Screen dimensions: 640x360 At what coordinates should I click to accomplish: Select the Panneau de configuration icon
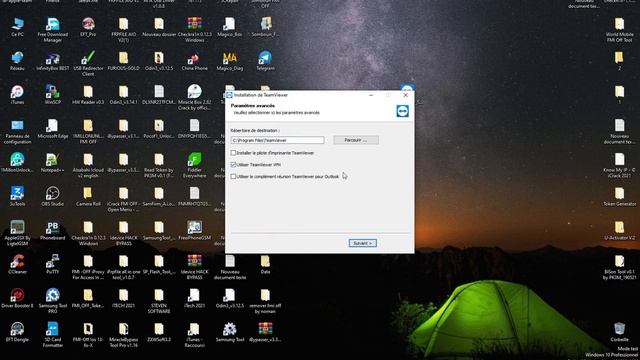17,132
